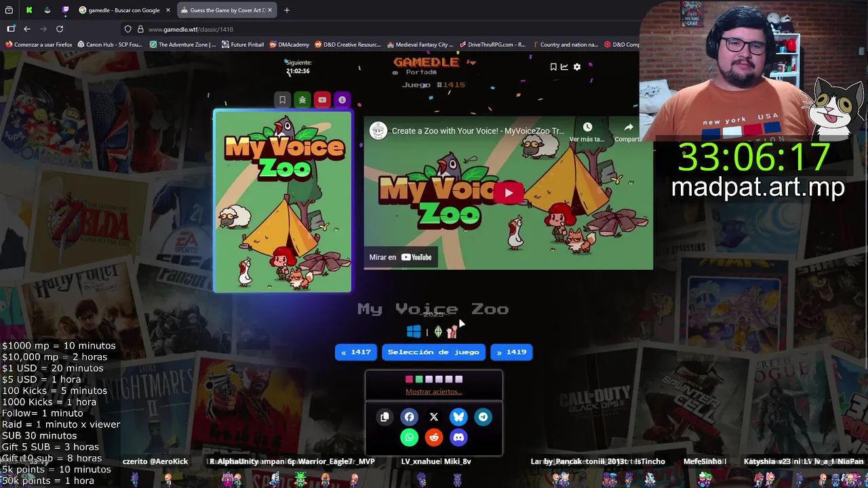Screen dimensions: 868x488
Task: Click the header bookmark icon next to stats
Action: pos(553,67)
